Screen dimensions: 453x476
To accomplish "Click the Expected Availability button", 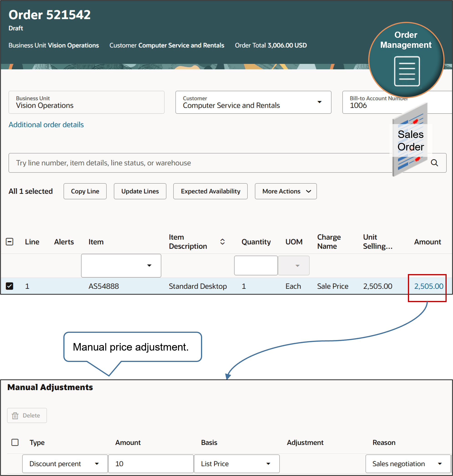I will (210, 191).
